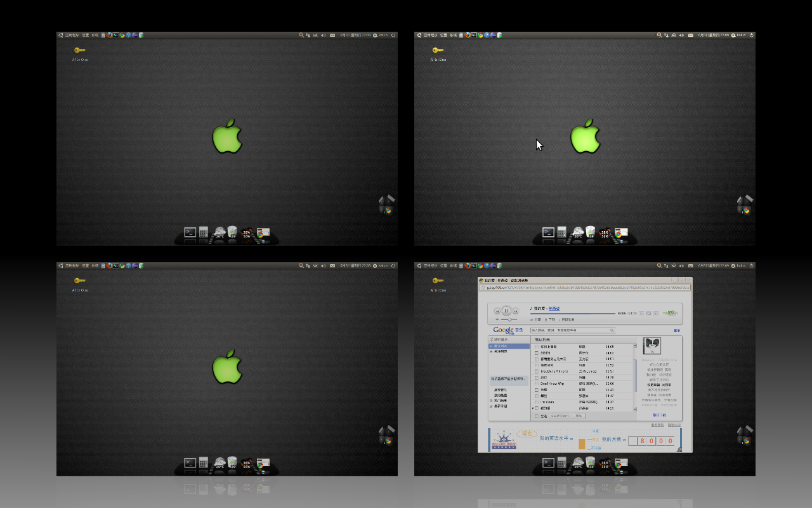
Task: Open the mail indicator in the top-right workspace panel
Action: [691, 35]
